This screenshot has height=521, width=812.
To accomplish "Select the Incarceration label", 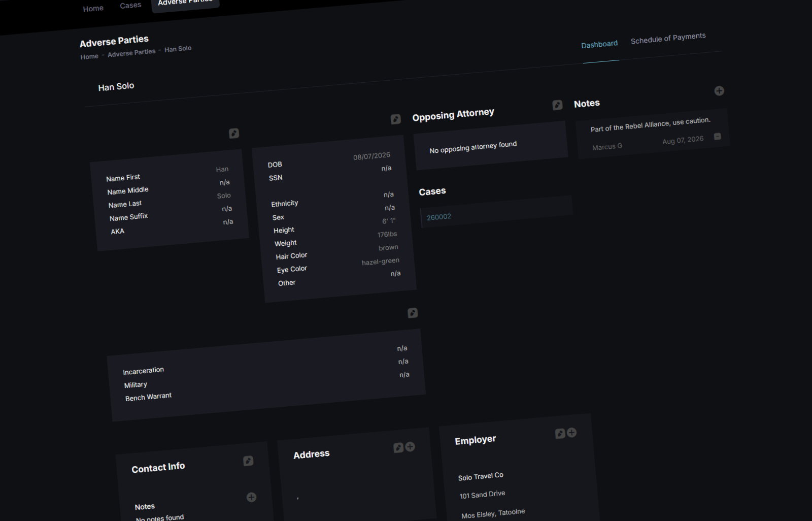I will [x=143, y=371].
